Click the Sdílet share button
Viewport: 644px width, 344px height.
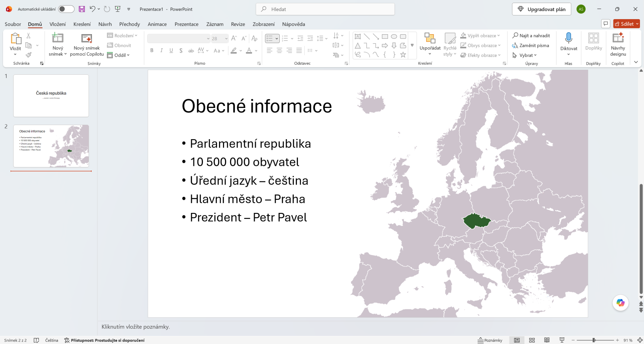coord(627,24)
